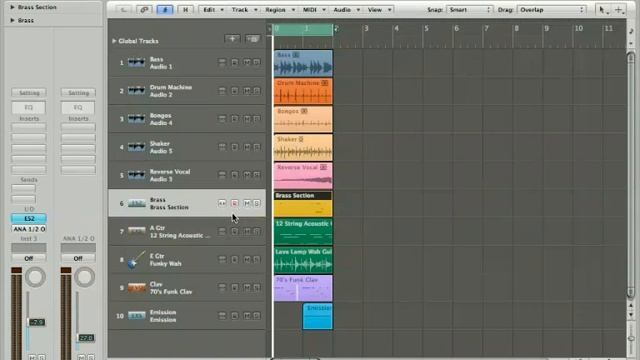Open the alternate Crosshair tool menu

click(x=619, y=10)
